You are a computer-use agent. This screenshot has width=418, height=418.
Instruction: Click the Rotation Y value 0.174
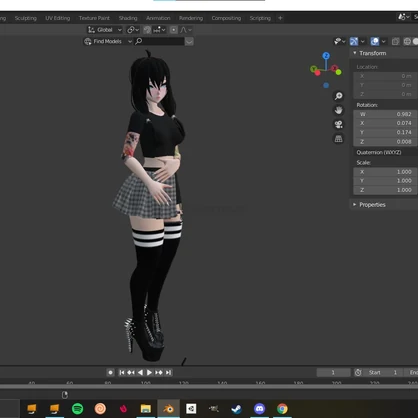[x=385, y=132]
